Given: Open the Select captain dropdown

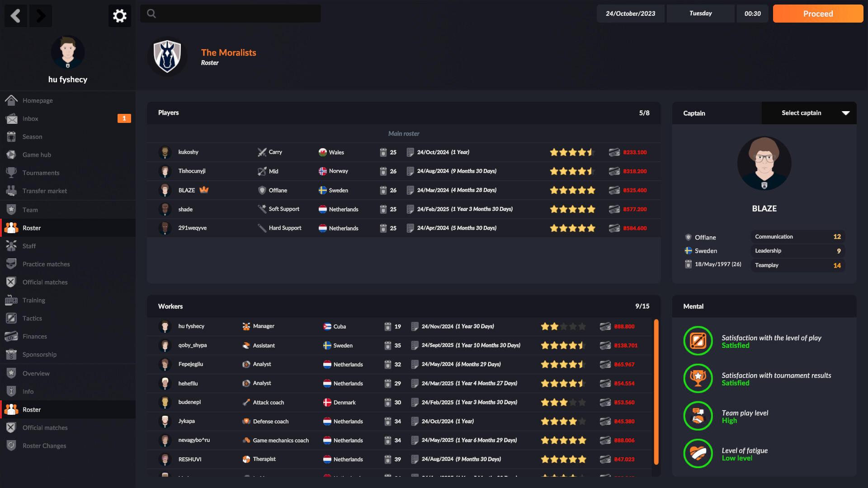Looking at the screenshot, I should coord(809,113).
